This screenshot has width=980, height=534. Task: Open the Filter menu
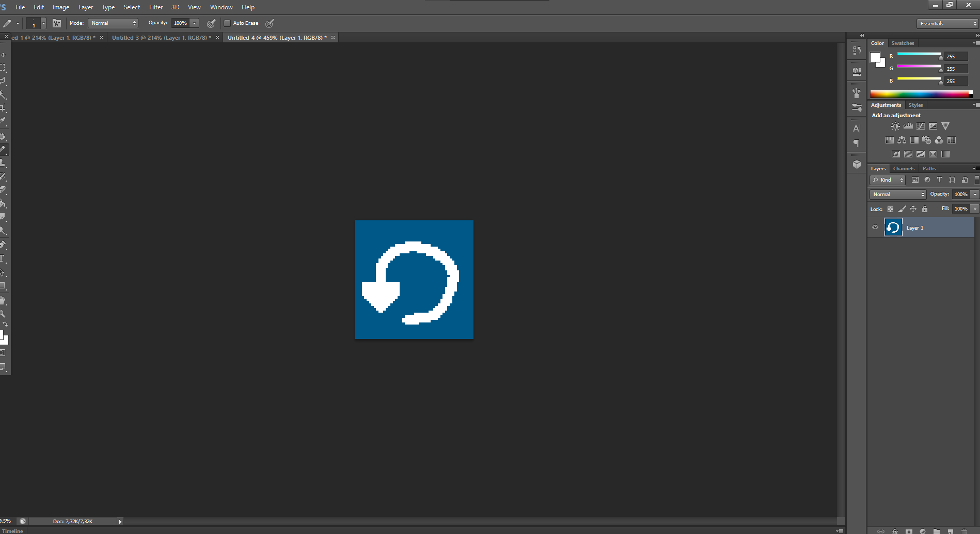pos(156,7)
